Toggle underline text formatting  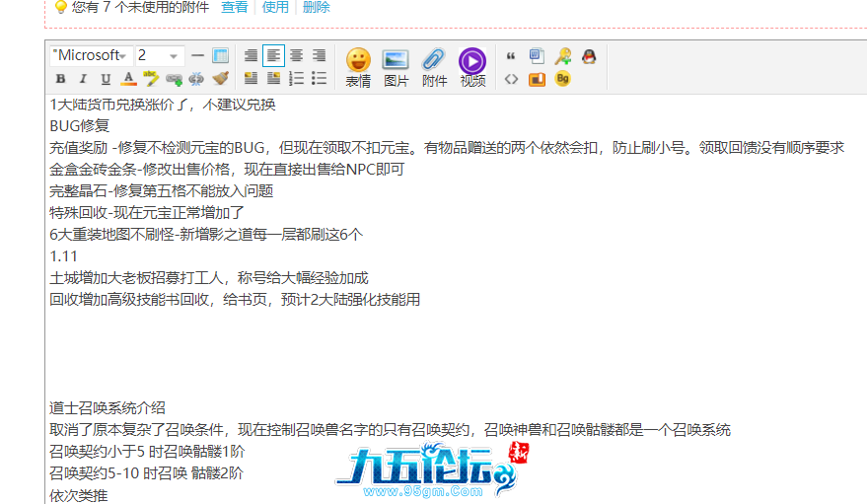click(106, 79)
